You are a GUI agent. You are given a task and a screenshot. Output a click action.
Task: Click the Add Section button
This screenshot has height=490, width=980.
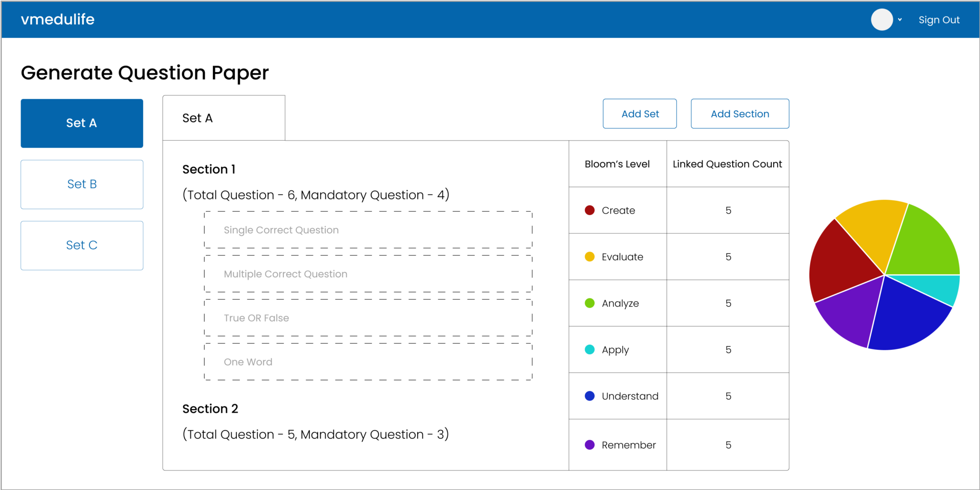pos(740,113)
